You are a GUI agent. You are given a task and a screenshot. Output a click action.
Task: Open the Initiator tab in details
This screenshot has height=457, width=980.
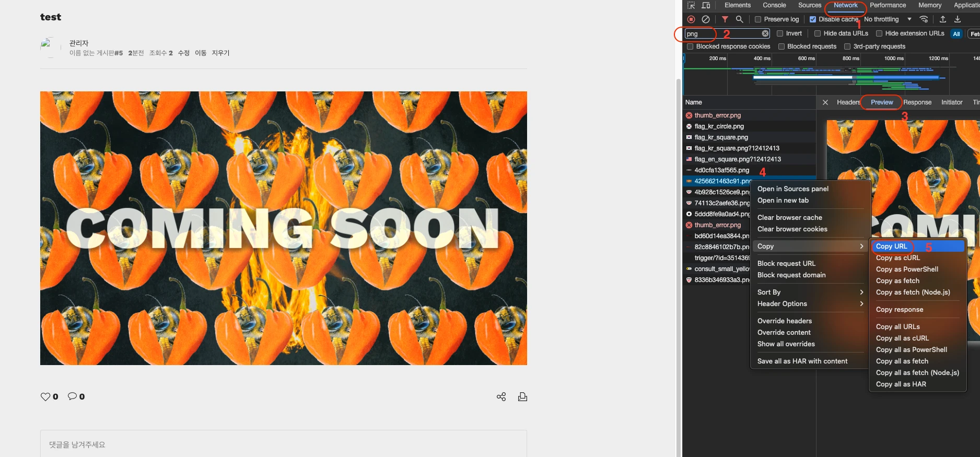(952, 102)
